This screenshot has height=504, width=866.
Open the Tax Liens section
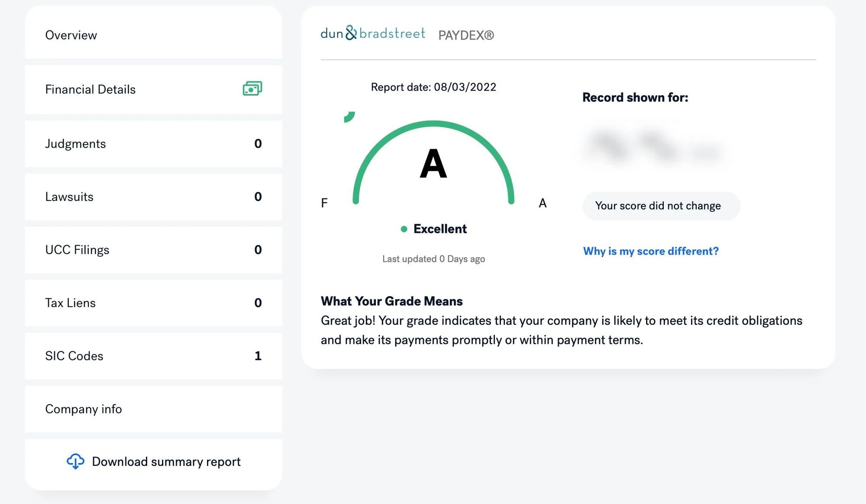pyautogui.click(x=70, y=303)
